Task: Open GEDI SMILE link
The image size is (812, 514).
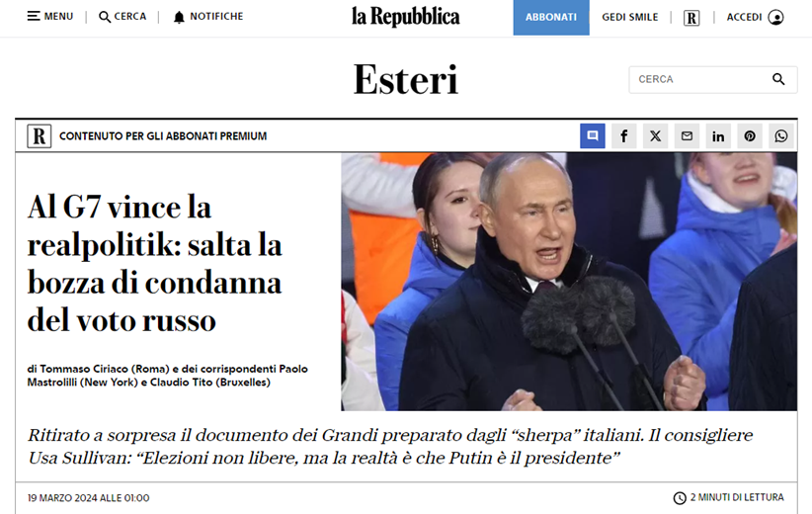Action: coord(629,17)
